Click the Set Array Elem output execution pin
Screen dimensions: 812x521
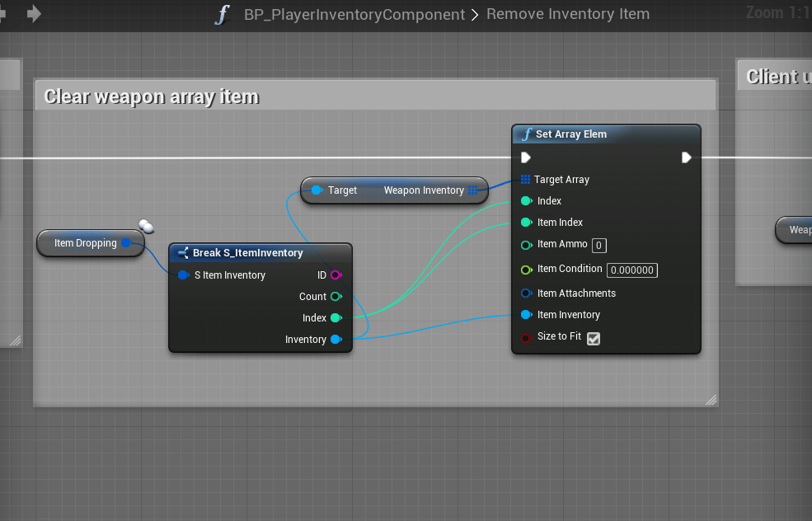tap(686, 157)
